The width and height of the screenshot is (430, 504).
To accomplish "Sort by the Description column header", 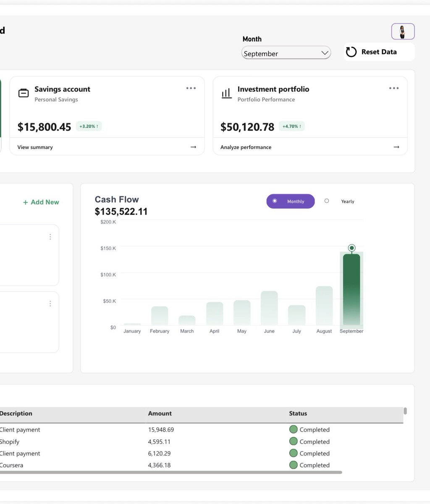I will pyautogui.click(x=16, y=413).
